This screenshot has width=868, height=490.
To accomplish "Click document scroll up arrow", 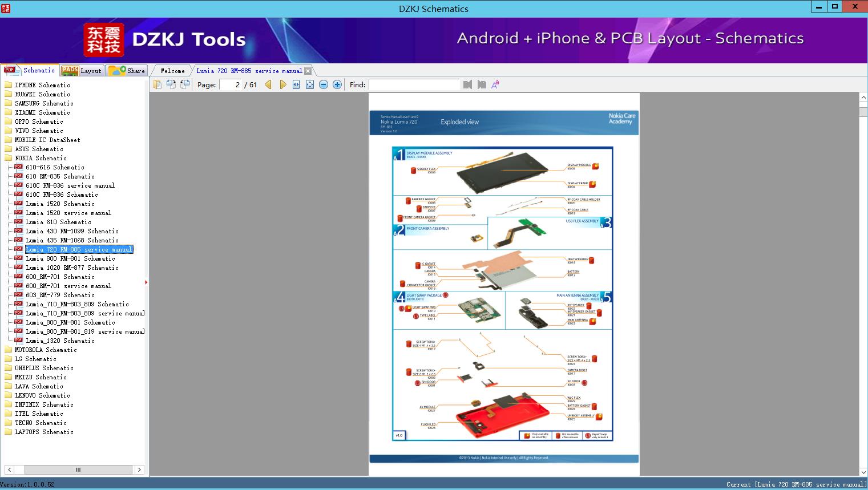I will click(x=863, y=98).
